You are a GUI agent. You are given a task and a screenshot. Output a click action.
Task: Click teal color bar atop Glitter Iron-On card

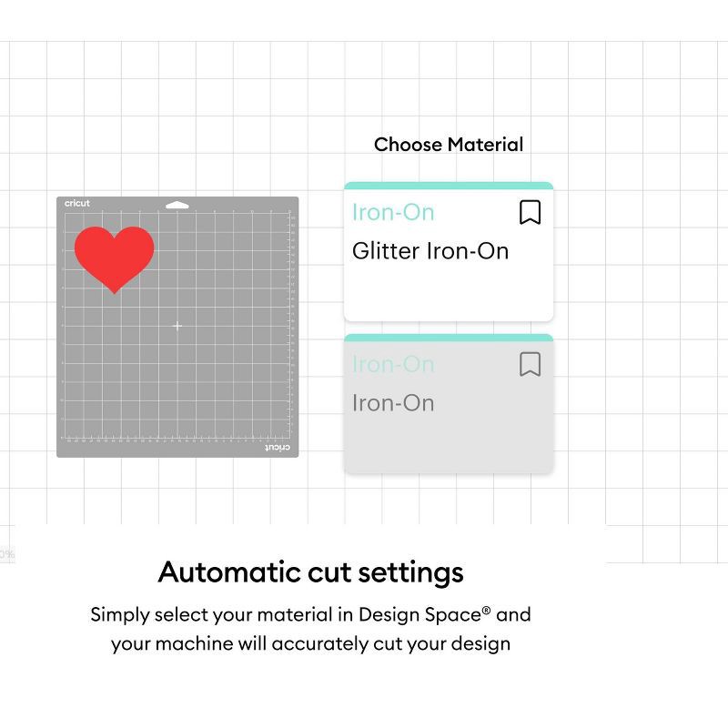point(448,186)
